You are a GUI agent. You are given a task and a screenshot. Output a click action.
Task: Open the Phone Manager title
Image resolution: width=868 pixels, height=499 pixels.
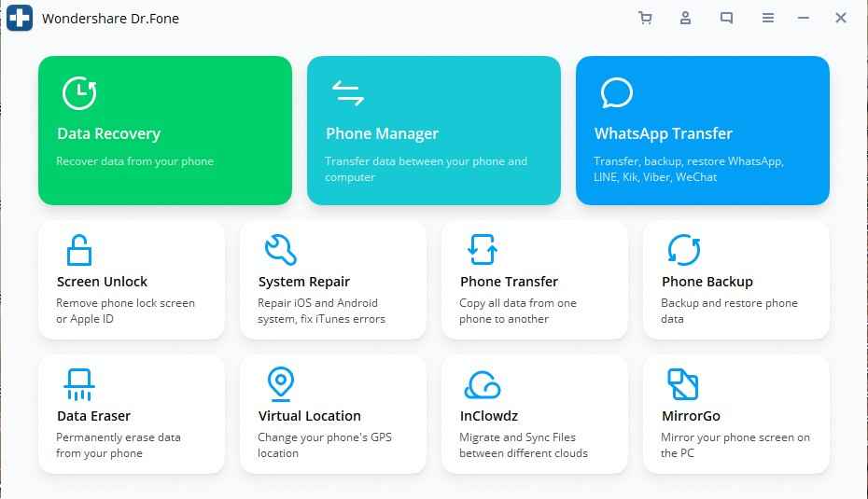coord(382,133)
